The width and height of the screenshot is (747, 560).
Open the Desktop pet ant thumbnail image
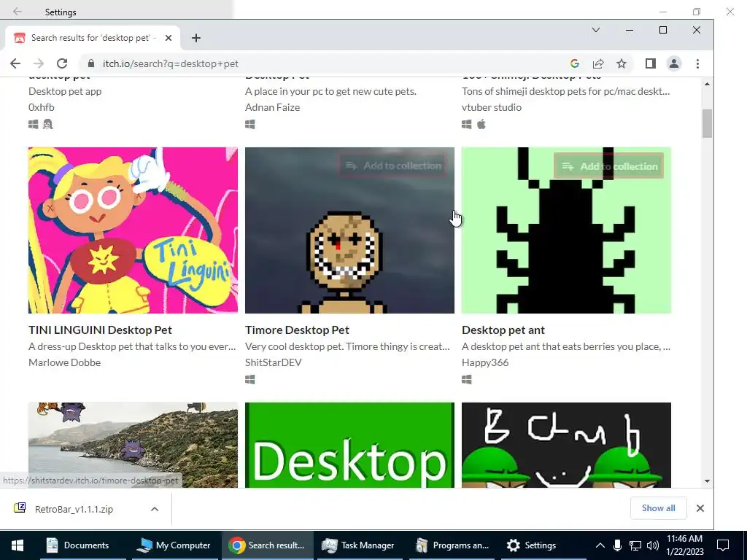[x=566, y=230]
